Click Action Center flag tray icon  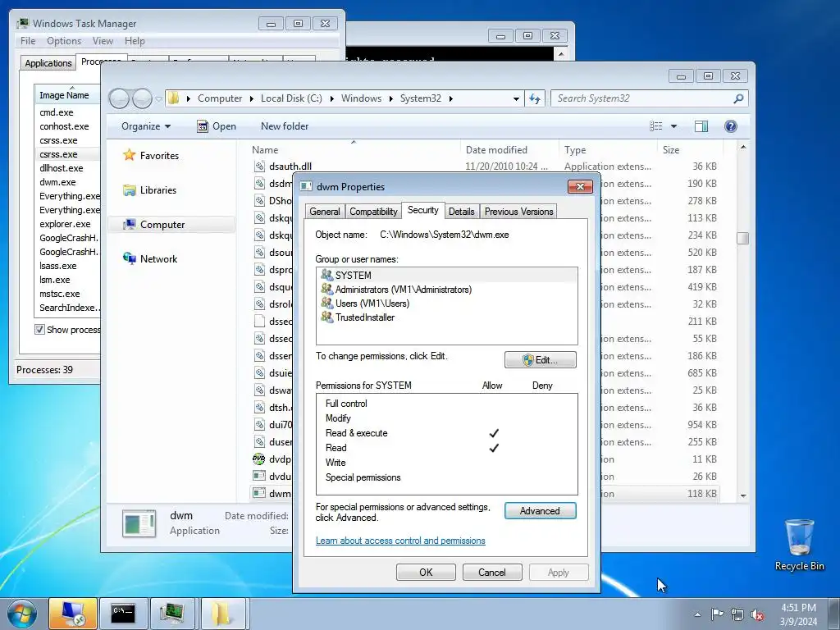717,614
